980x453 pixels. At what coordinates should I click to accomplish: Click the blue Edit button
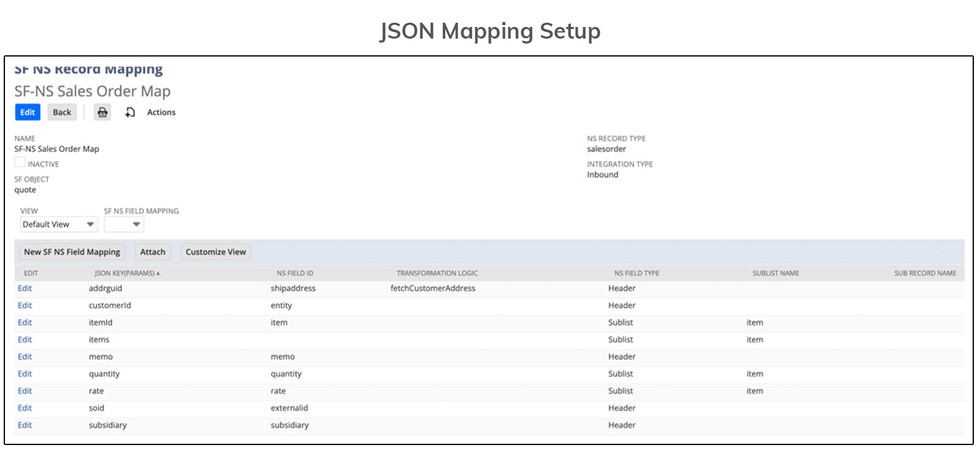(x=28, y=112)
